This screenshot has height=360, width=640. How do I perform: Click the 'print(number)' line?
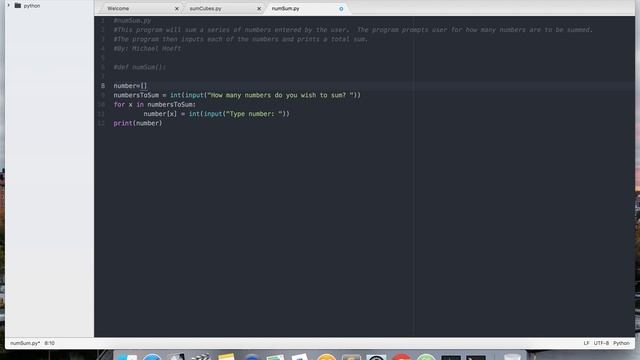pyautogui.click(x=138, y=123)
